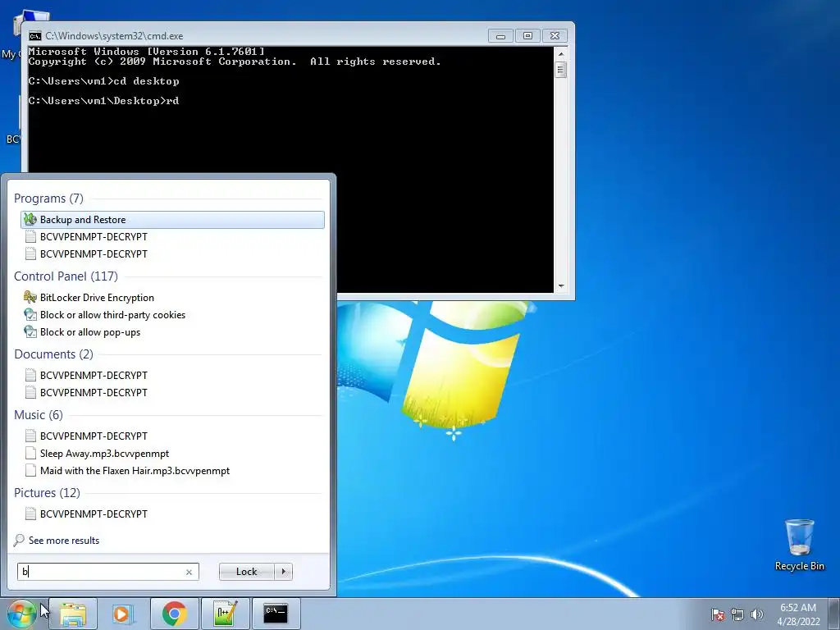This screenshot has height=630, width=840.
Task: Click the Programs (7) category header
Action: 48,199
